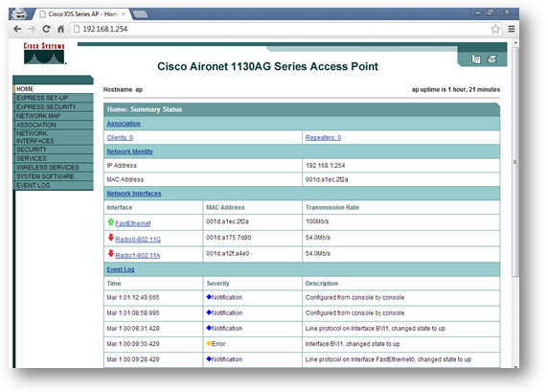Click the MAC address 001d.a175.7d80
This screenshot has height=392, width=548.
pyautogui.click(x=229, y=238)
